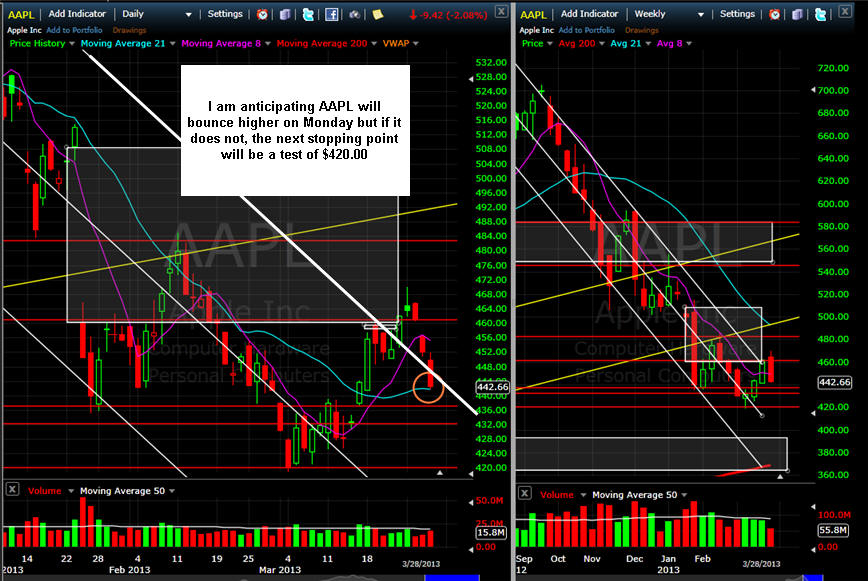Share the Daily chart via Facebook icon

point(332,14)
